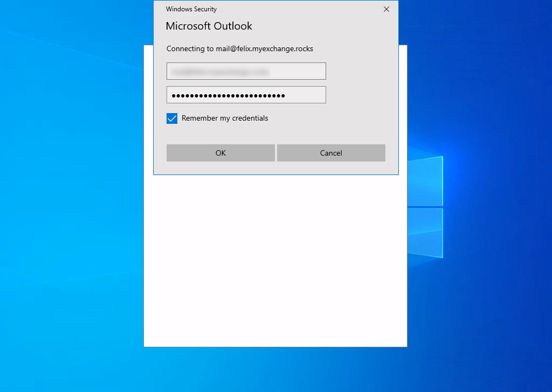Screen dimensions: 552x392
Task: Click the checkmark inside the blue checkbox
Action: tap(171, 118)
